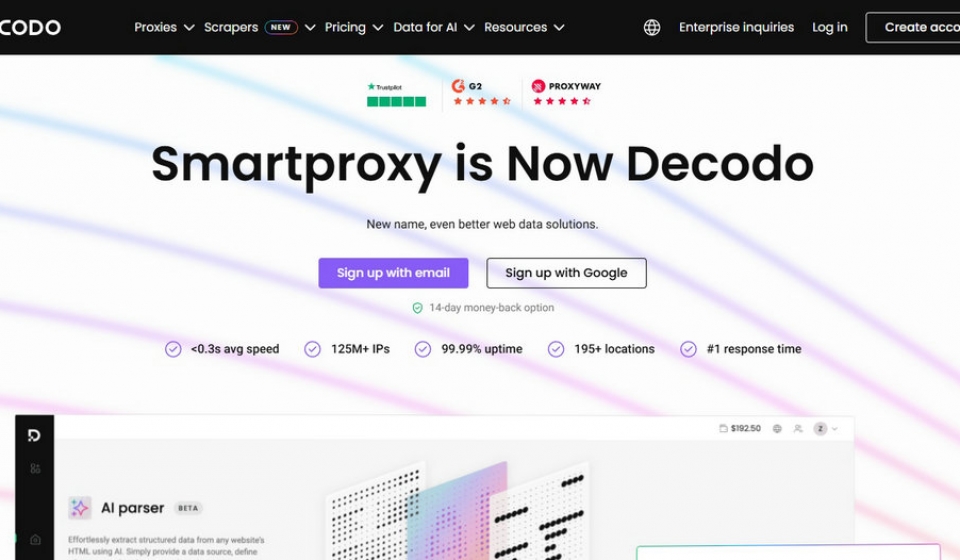
Task: Click the dashboard sidebar grid icon
Action: 35,469
